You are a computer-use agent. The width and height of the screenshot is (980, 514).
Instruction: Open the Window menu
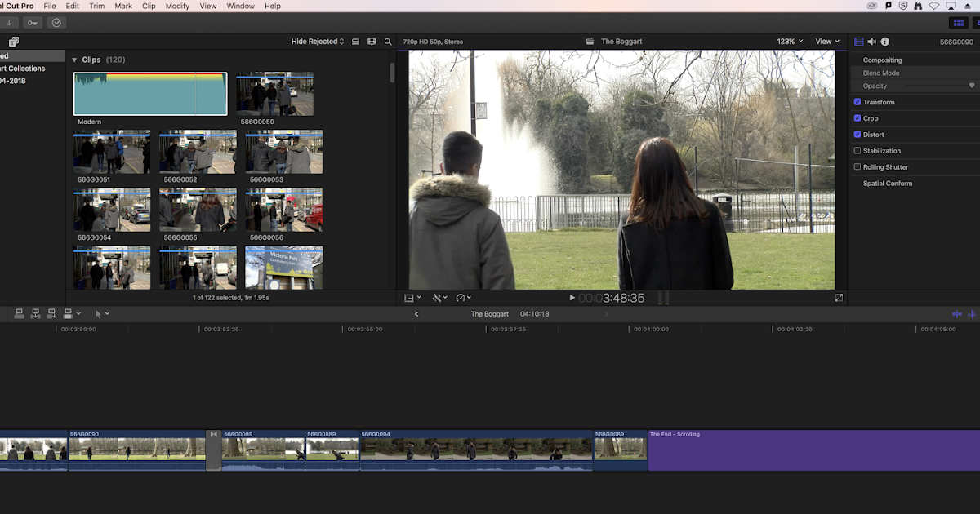240,6
